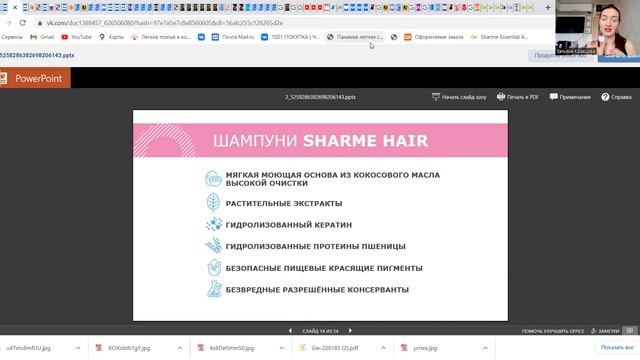The width and height of the screenshot is (640, 360).
Task: Click text РАСТИТЕЛЬНЫЕ ЭКСТРАКТЫ
Action: pyautogui.click(x=284, y=204)
